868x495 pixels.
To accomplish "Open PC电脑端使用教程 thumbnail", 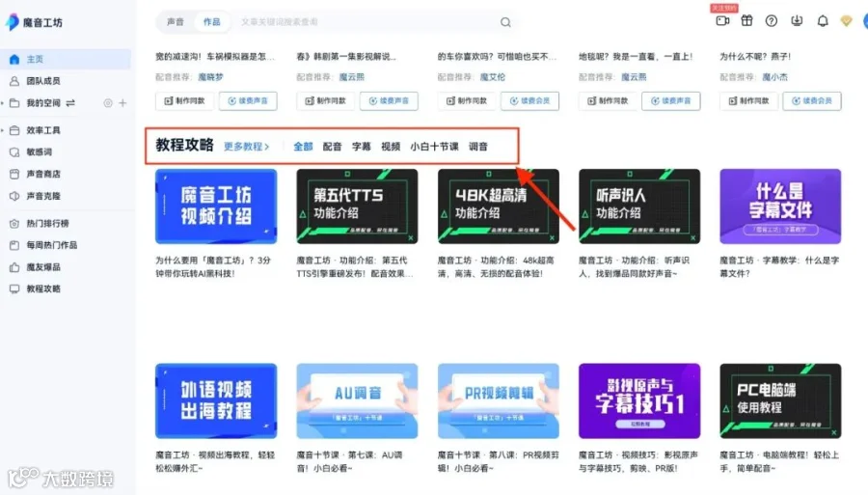I will [780, 400].
